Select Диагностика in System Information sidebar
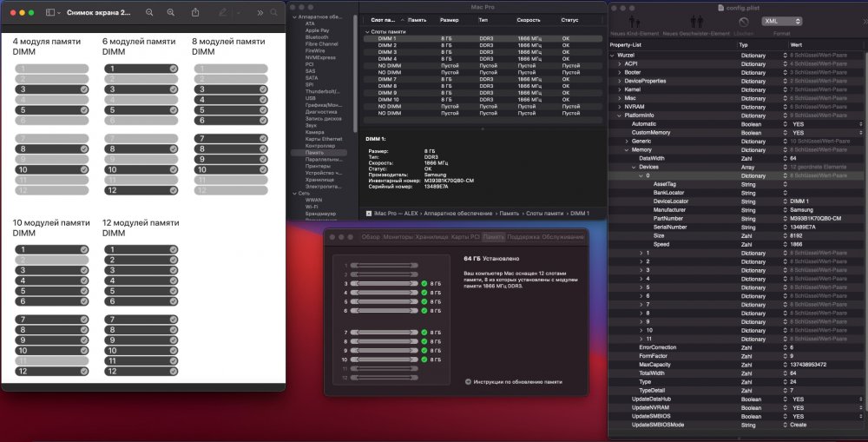Image resolution: width=868 pixels, height=442 pixels. coord(321,112)
